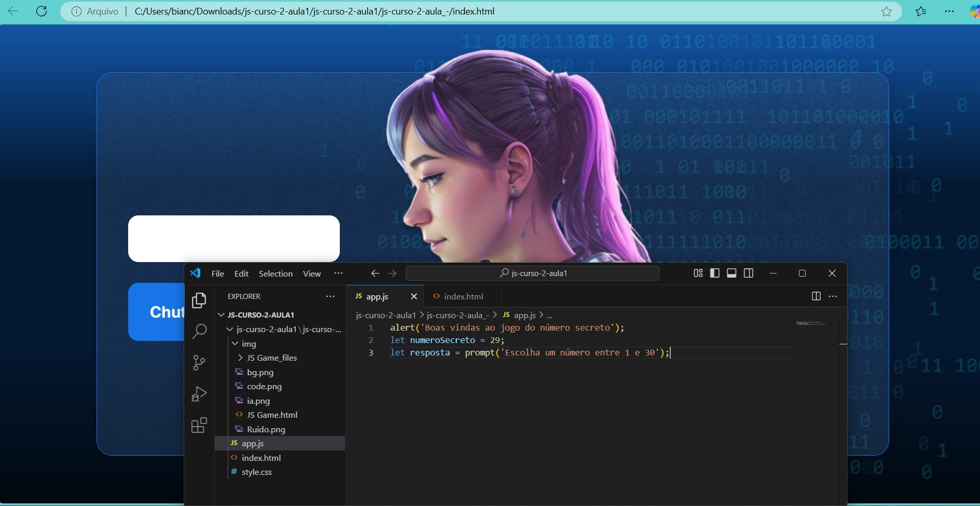Open the Extensions view

point(199,426)
